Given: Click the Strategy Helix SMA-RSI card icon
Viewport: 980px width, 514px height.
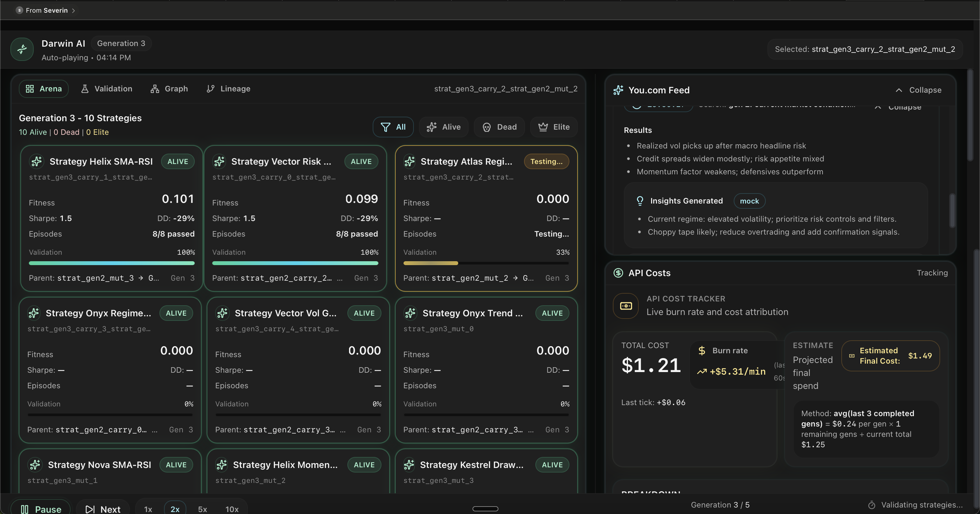Looking at the screenshot, I should click(37, 161).
